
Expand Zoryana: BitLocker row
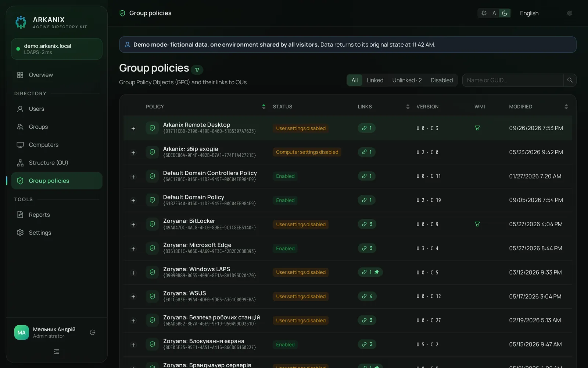click(x=133, y=224)
